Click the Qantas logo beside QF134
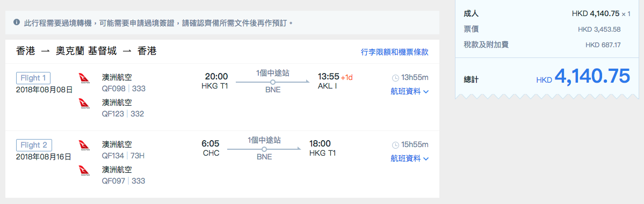Screen dimensions: 644x204 pos(83,145)
